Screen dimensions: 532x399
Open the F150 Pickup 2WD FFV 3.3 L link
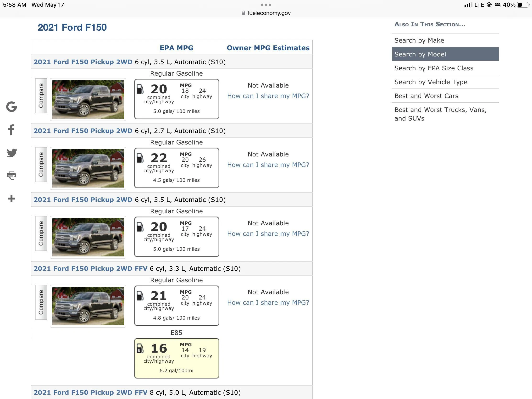(90, 269)
